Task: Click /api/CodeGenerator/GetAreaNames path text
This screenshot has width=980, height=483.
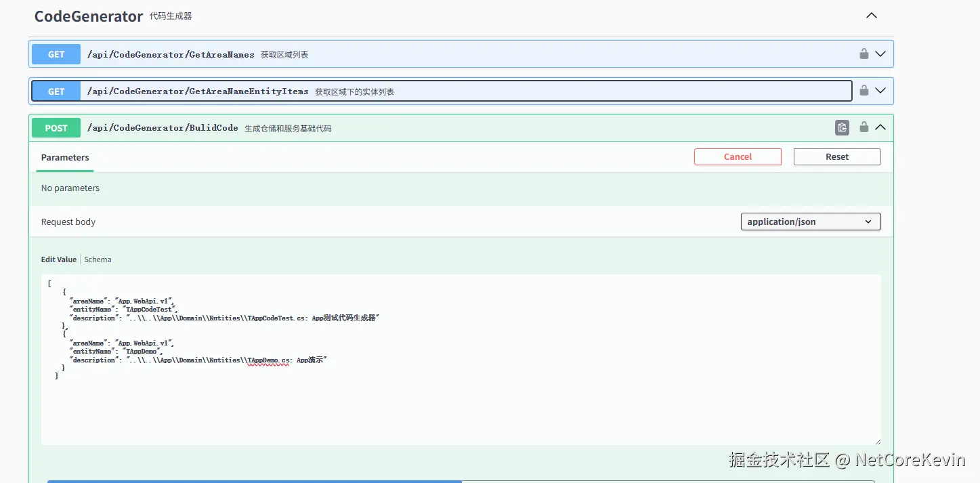Action: pos(171,54)
